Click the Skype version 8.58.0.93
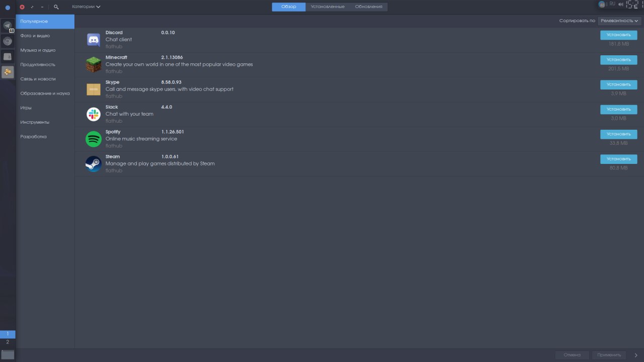Image resolution: width=644 pixels, height=362 pixels. [172, 82]
